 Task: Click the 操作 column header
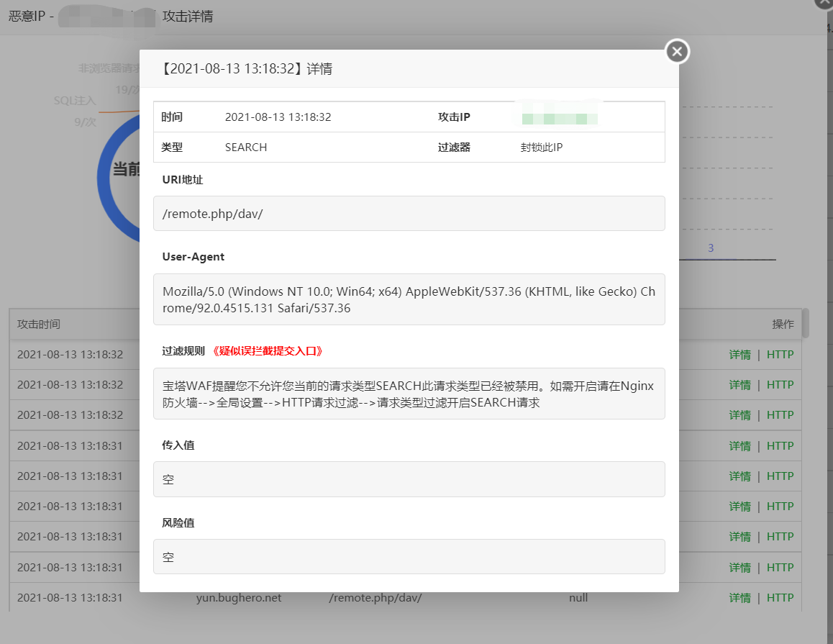[x=783, y=325]
